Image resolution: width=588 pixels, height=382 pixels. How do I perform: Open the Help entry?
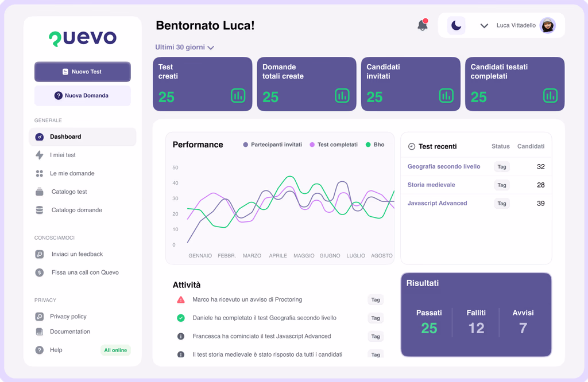point(56,350)
